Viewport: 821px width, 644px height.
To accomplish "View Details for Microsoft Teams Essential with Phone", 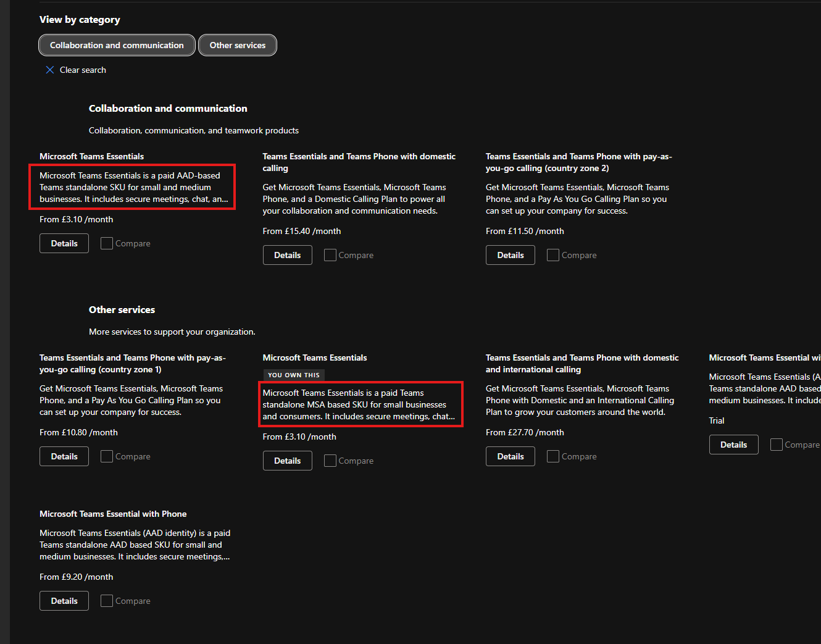I will tap(64, 601).
